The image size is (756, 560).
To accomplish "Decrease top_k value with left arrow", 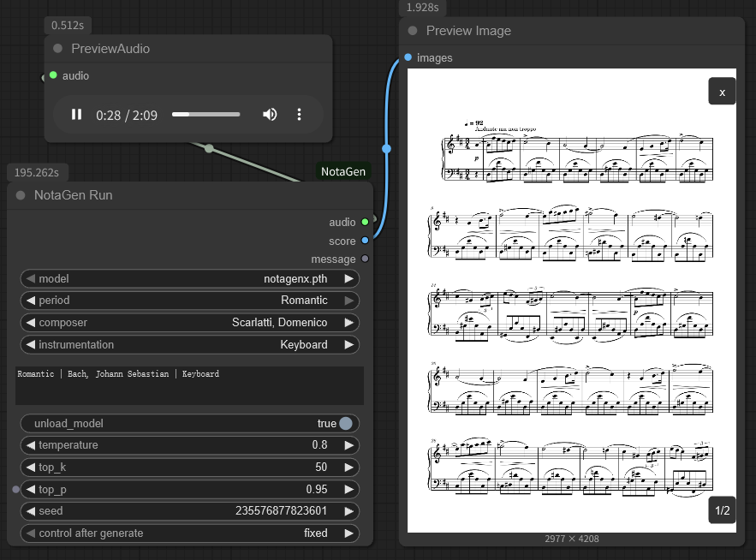I will [x=30, y=468].
